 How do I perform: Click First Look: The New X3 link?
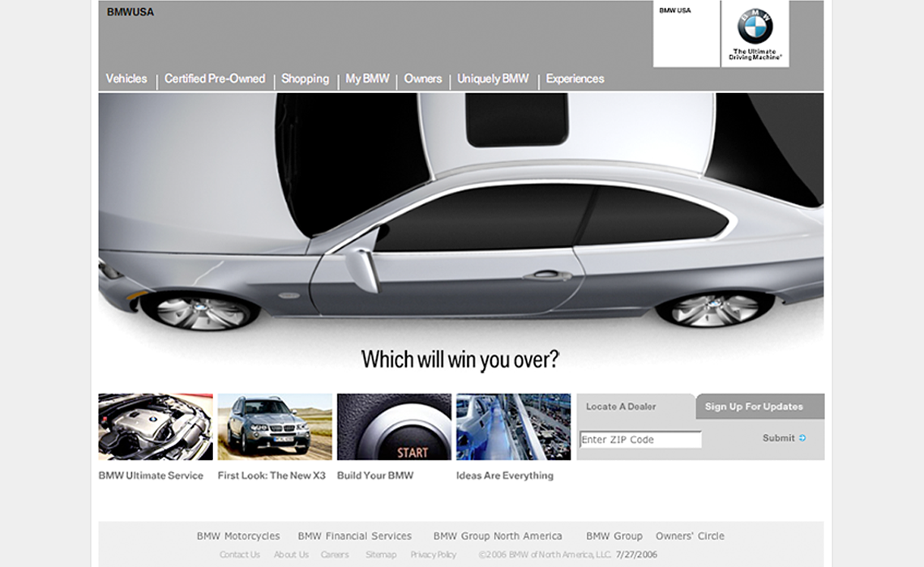coord(272,475)
